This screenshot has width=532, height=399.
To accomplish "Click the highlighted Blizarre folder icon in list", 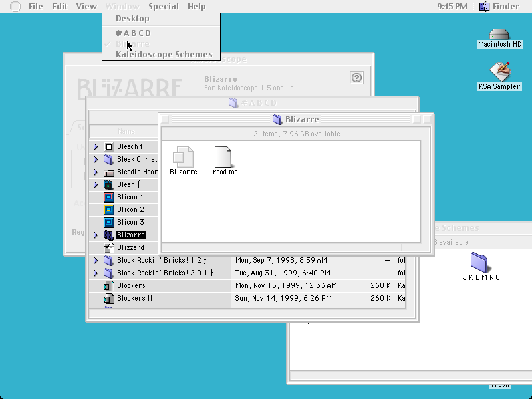I will point(108,235).
